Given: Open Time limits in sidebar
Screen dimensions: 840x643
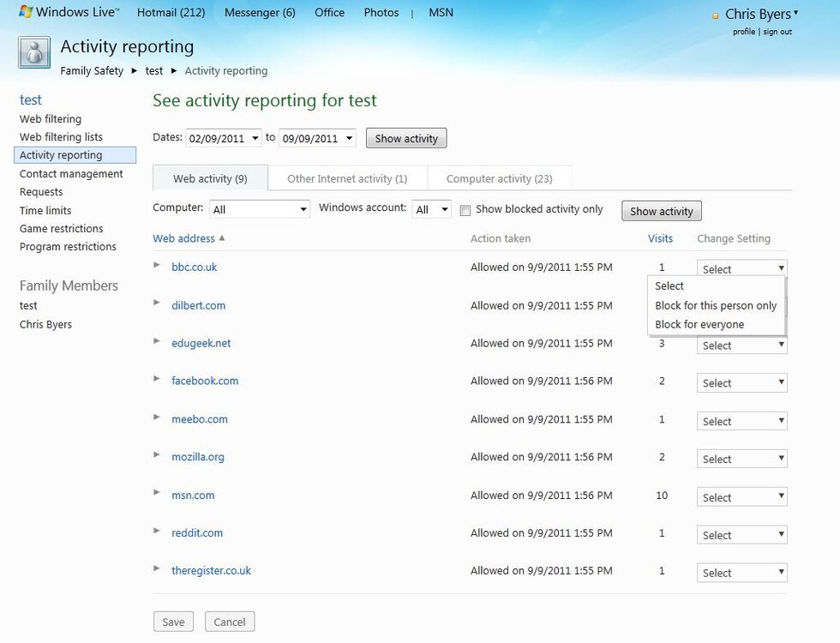Looking at the screenshot, I should 45,210.
